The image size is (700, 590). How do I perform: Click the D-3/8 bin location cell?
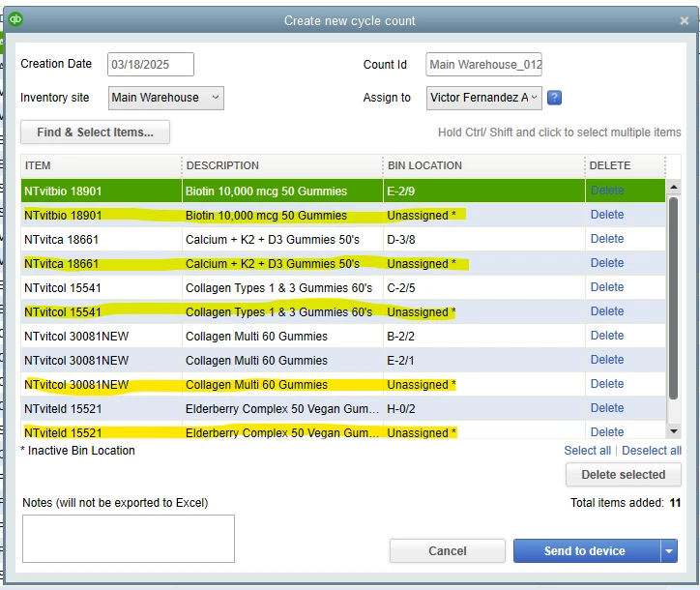(484, 240)
